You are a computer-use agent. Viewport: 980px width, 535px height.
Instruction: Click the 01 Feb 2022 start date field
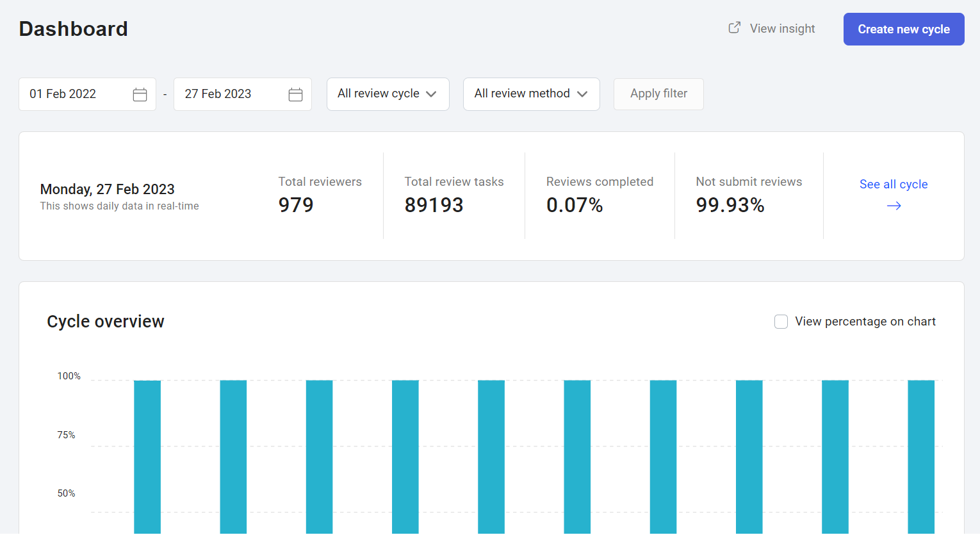pos(88,94)
